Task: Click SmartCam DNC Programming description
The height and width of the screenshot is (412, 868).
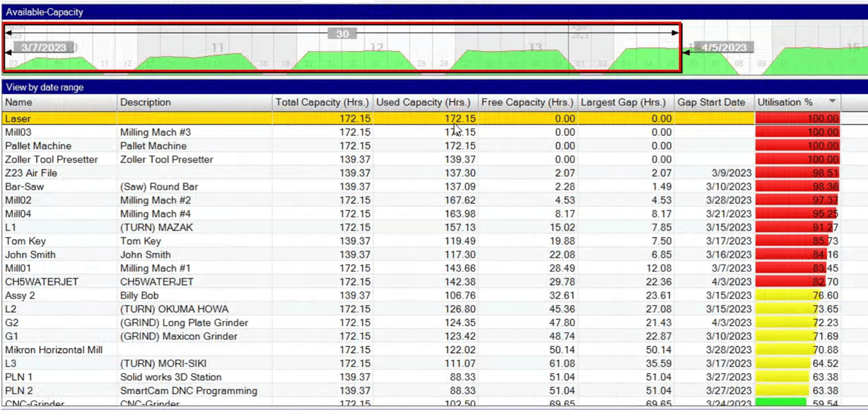Action: click(x=189, y=391)
